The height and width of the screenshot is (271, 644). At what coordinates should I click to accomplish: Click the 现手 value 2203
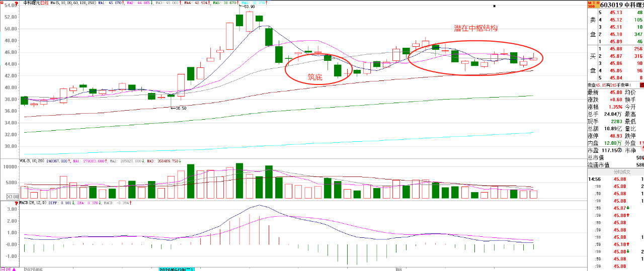click(616, 122)
